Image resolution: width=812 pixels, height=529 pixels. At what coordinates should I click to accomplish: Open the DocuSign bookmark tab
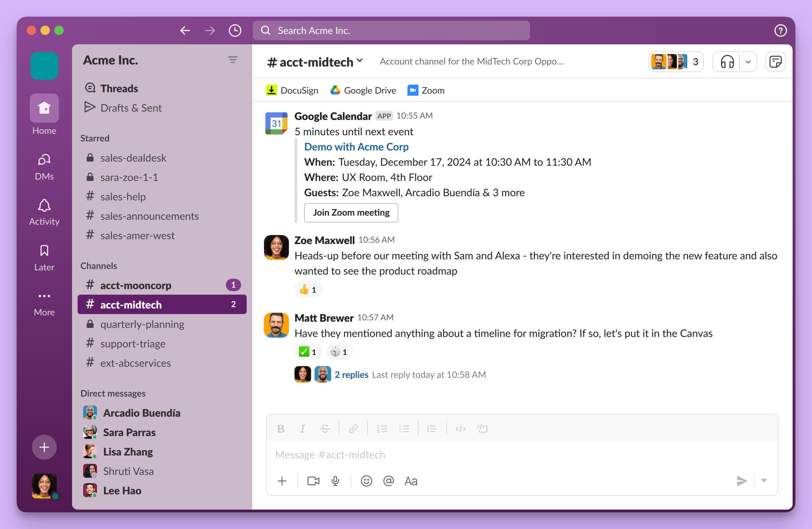coord(292,90)
